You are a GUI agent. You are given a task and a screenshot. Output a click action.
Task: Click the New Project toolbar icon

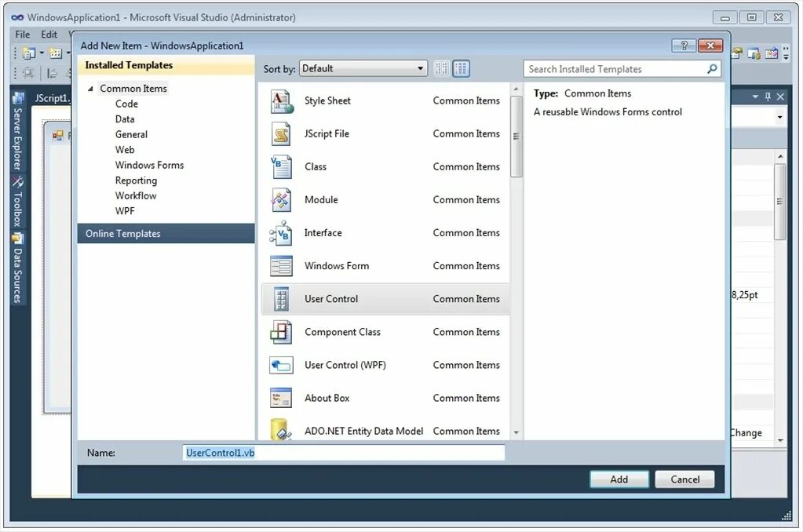[x=29, y=53]
